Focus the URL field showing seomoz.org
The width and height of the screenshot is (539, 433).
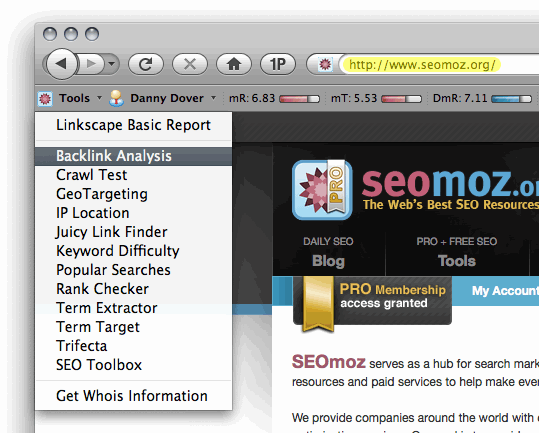click(x=440, y=64)
